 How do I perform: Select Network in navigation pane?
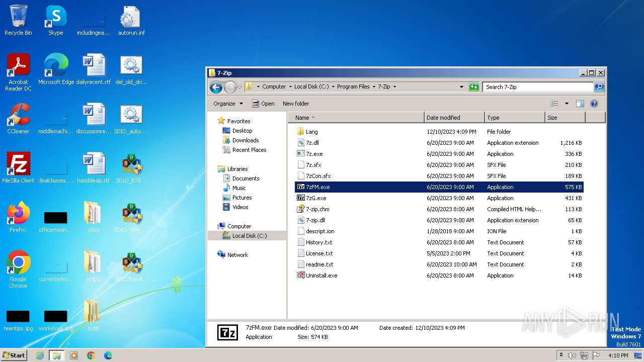(x=237, y=255)
